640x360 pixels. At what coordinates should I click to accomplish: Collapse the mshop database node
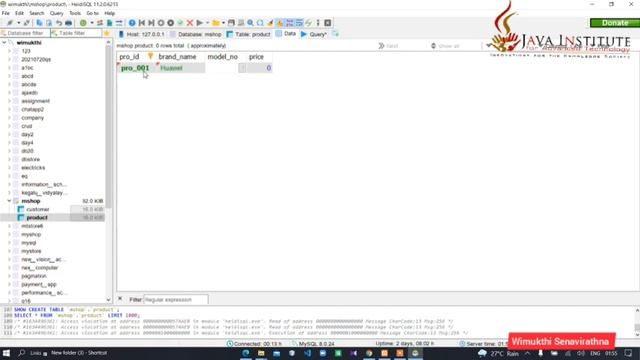click(x=9, y=201)
